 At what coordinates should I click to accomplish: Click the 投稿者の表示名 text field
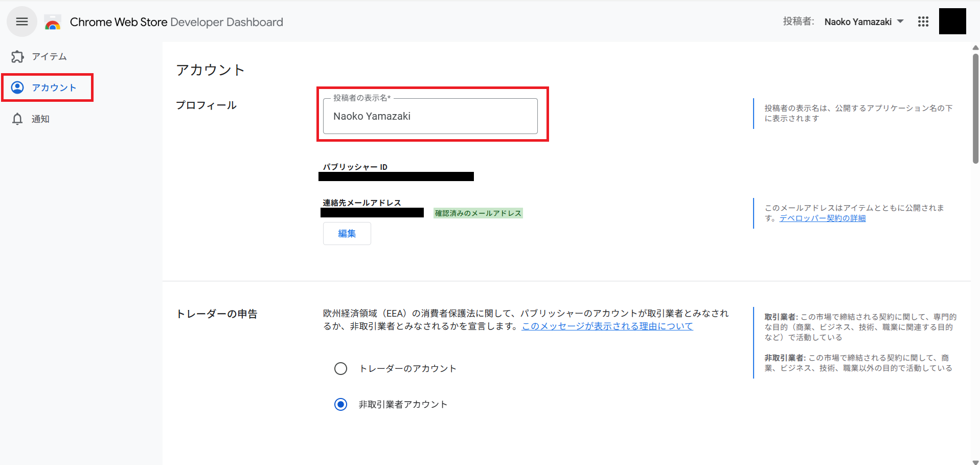430,117
